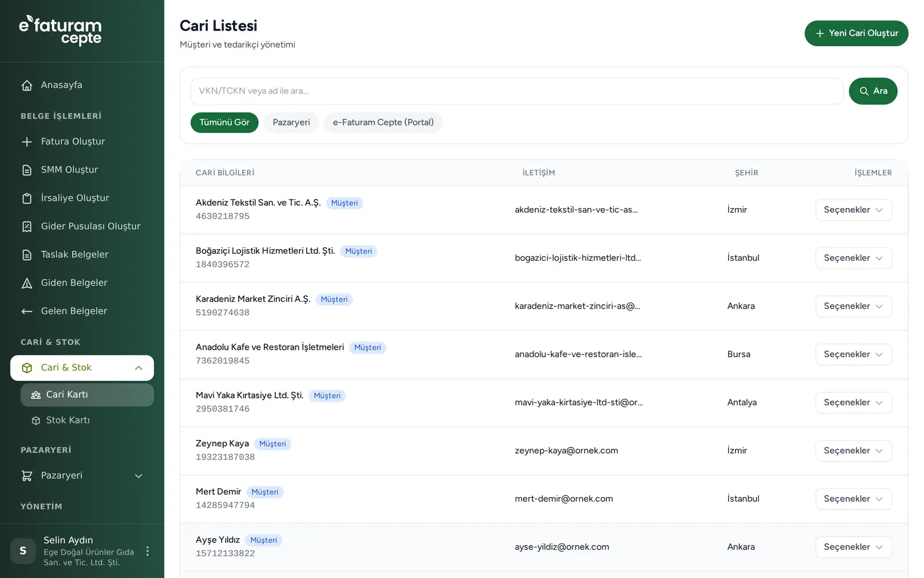Click the SMM Oluştur document icon
Viewport: 924px width, 578px height.
pos(27,171)
